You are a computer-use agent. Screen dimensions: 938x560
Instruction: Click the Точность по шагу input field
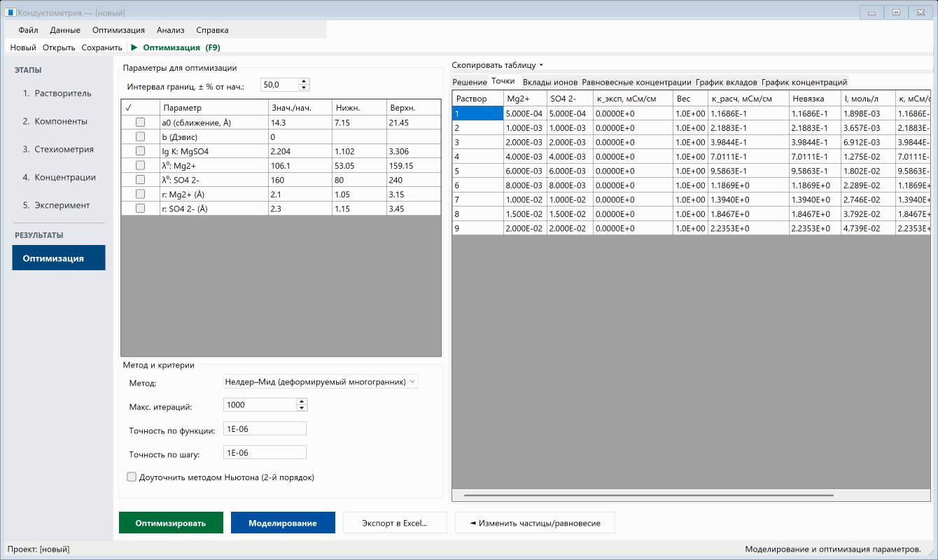265,453
